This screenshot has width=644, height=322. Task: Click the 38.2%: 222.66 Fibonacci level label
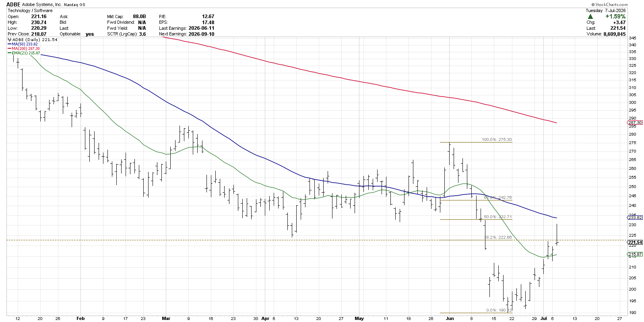coord(497,237)
